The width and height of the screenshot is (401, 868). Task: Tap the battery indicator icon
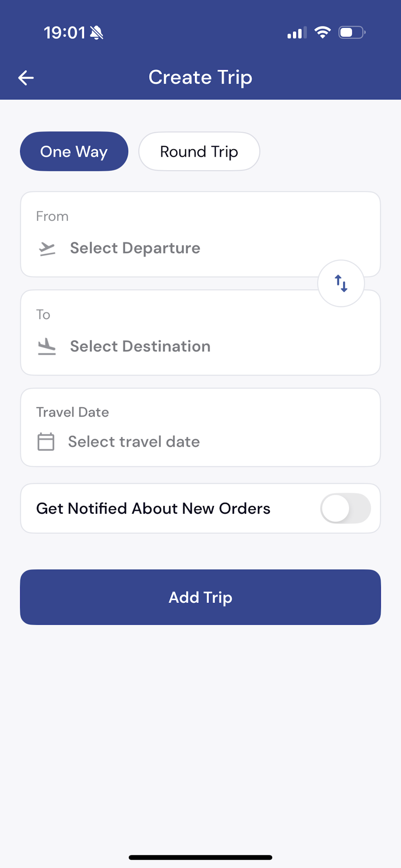click(352, 33)
